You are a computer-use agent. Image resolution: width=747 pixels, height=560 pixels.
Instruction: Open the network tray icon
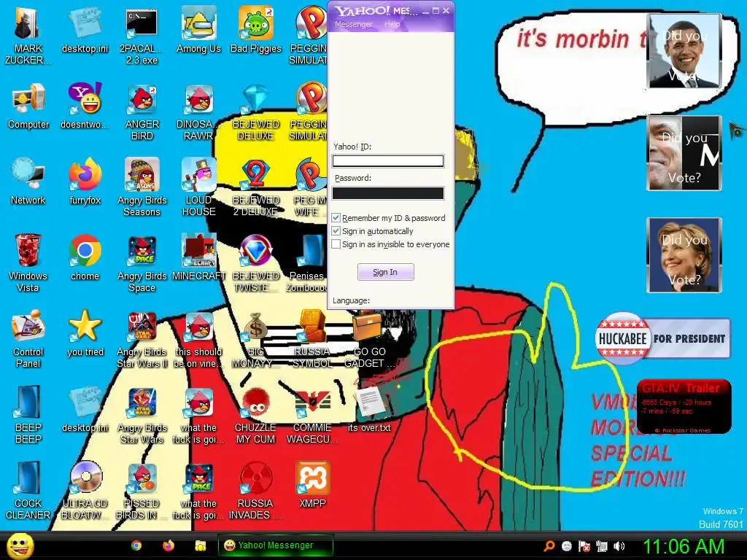(602, 546)
